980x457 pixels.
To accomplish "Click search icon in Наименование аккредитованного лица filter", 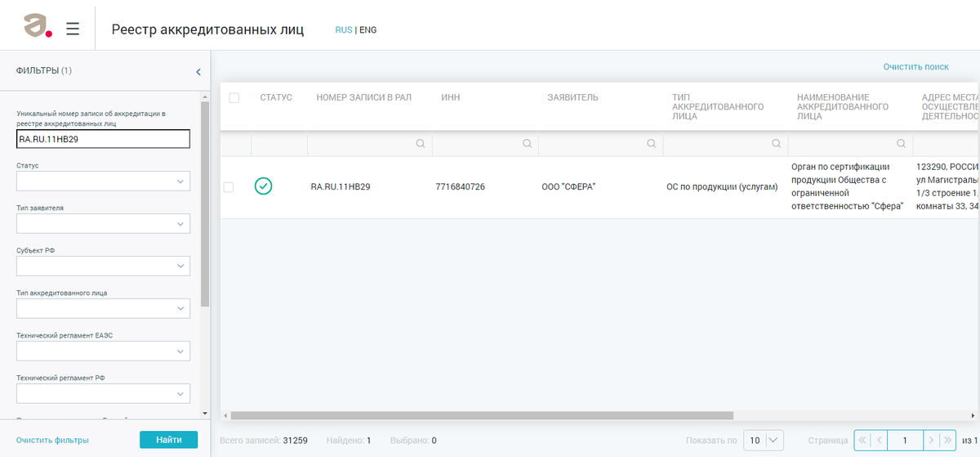I will click(x=902, y=143).
